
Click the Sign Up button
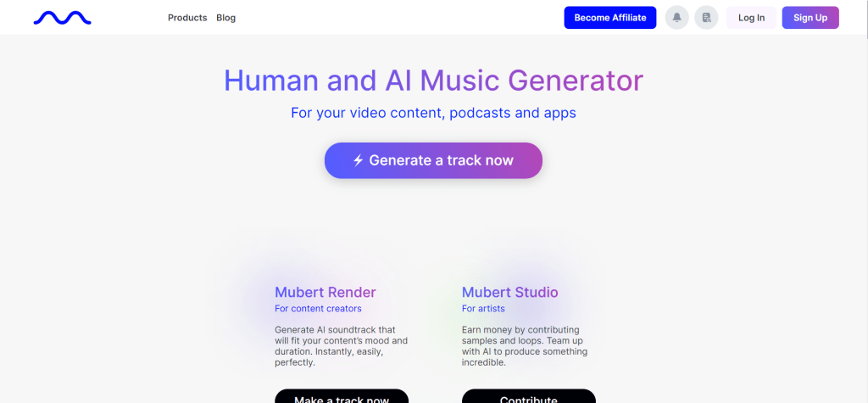coord(810,18)
